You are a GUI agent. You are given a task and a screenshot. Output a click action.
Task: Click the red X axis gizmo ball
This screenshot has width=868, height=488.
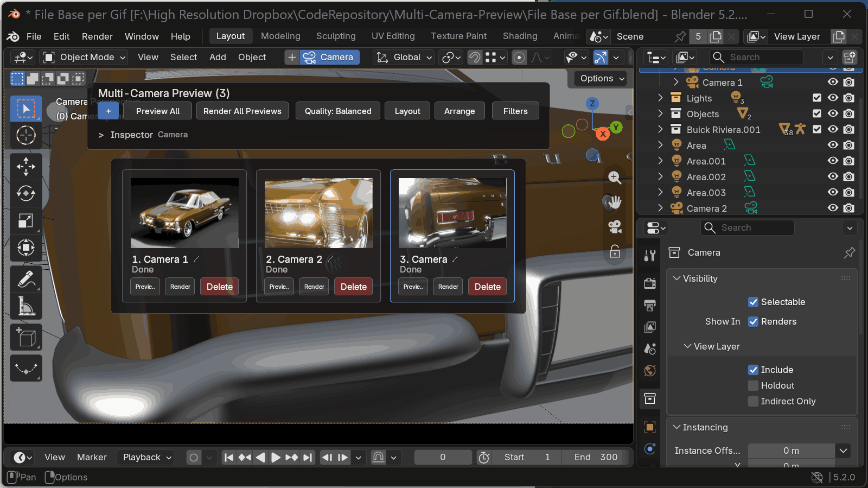point(603,134)
